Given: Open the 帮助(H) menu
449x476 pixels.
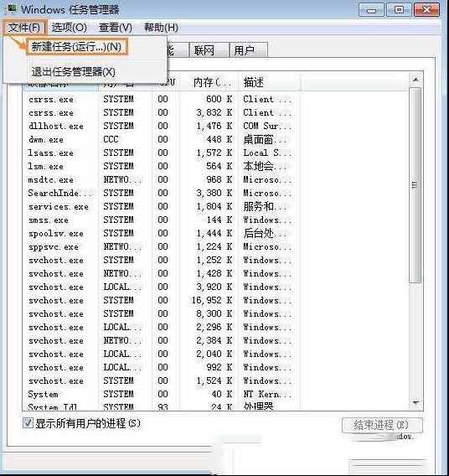Looking at the screenshot, I should pos(161,28).
